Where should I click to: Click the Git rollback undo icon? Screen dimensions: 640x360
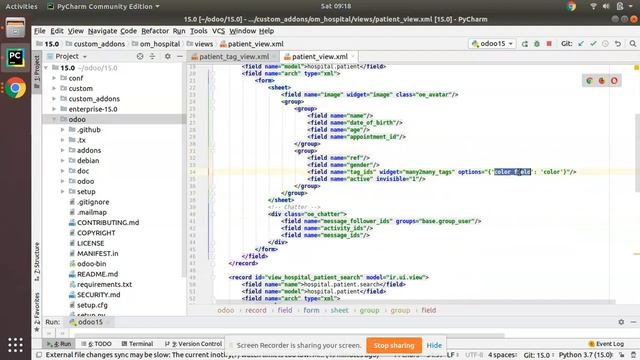618,44
